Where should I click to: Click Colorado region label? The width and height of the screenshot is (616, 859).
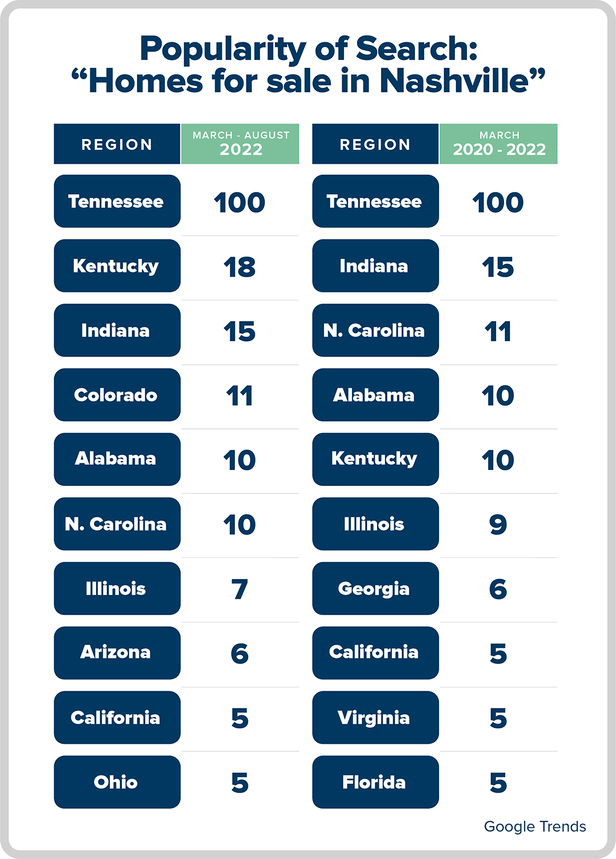pos(117,395)
